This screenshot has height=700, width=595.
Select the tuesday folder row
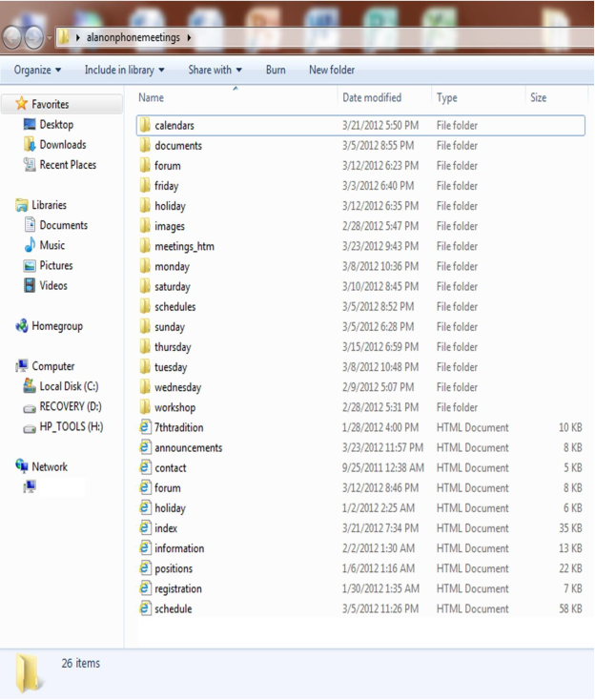(x=360, y=367)
